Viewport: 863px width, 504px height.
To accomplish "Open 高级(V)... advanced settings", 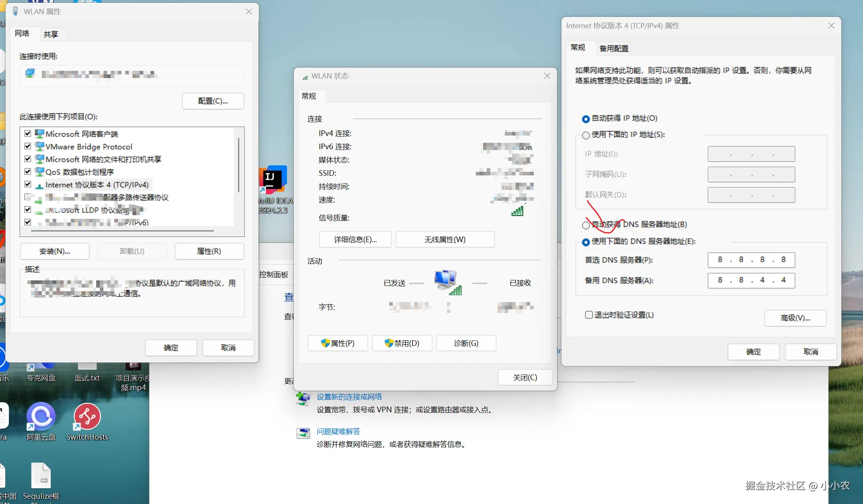I will coord(795,318).
